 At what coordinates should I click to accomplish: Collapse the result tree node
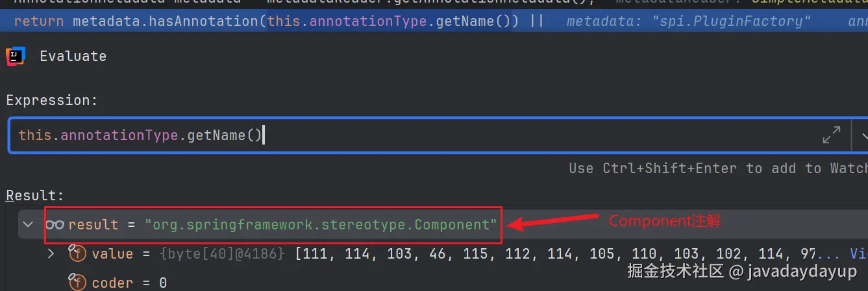coord(28,225)
